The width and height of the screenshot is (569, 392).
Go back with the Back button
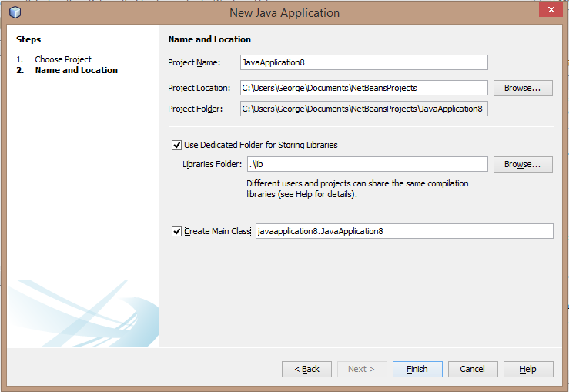[306, 369]
